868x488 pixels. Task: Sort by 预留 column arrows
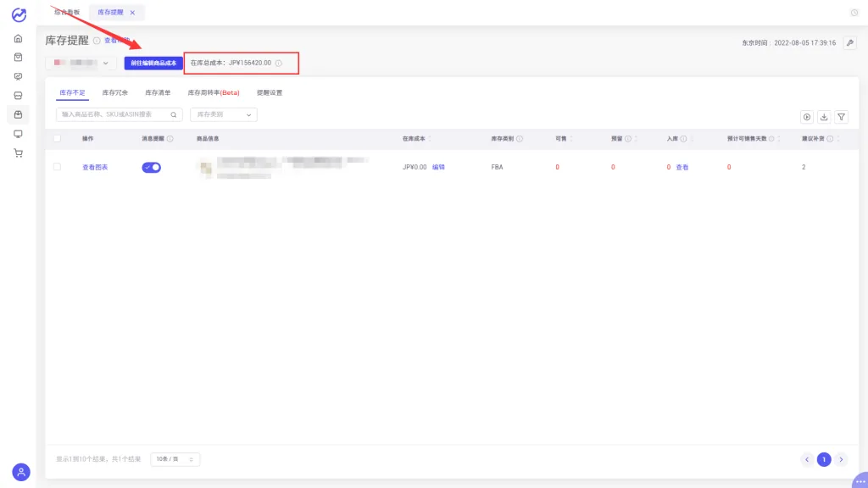click(636, 139)
